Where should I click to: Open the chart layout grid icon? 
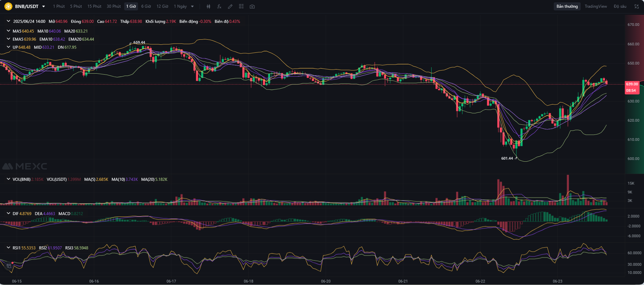(241, 6)
